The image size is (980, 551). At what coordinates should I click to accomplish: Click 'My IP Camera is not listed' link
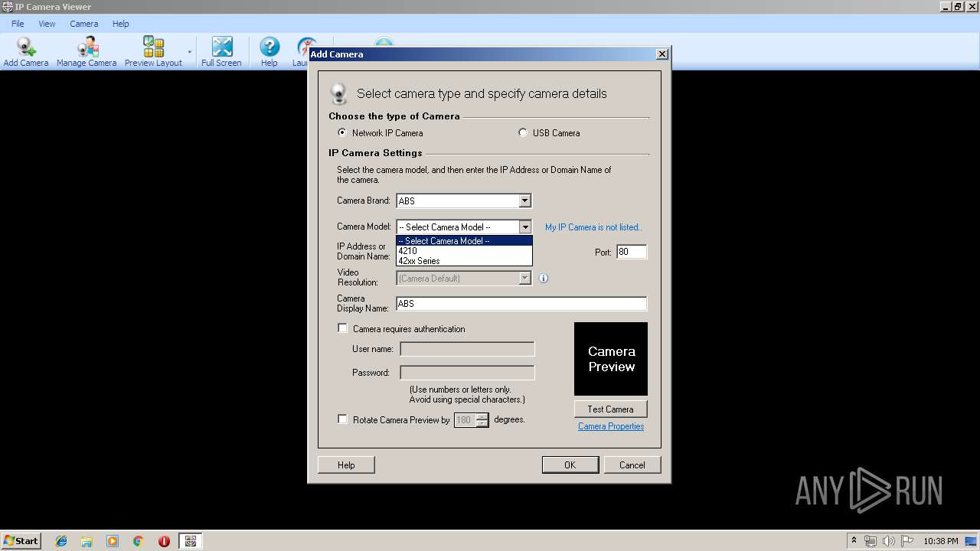tap(593, 227)
